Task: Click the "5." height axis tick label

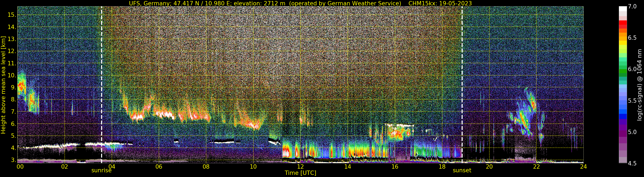Action: point(13,136)
